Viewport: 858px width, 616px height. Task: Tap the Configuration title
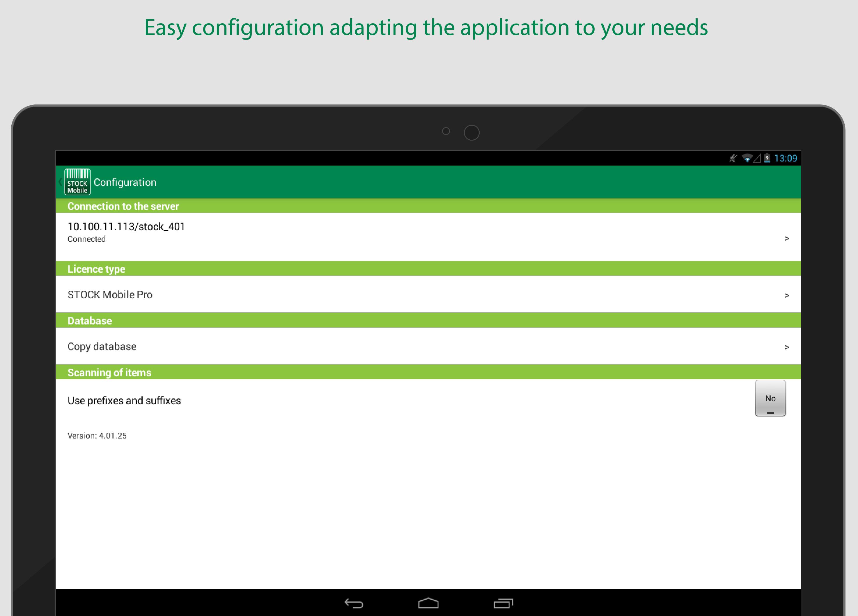pyautogui.click(x=125, y=182)
